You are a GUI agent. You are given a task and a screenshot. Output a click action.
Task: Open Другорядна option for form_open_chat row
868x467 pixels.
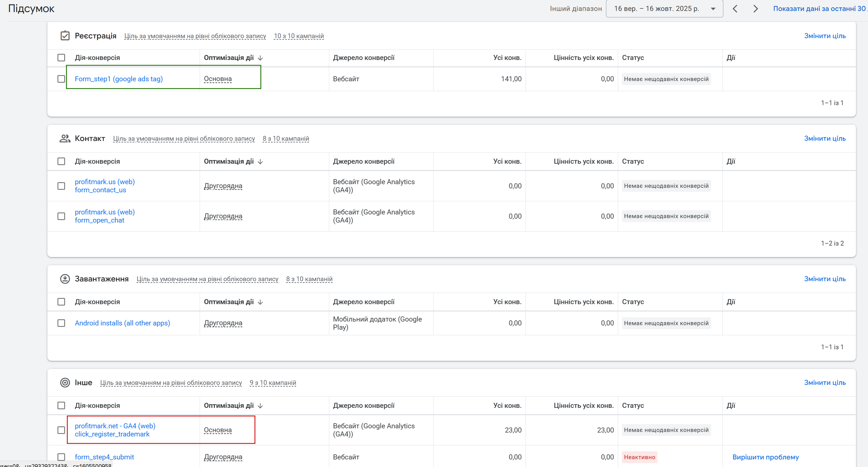click(223, 216)
